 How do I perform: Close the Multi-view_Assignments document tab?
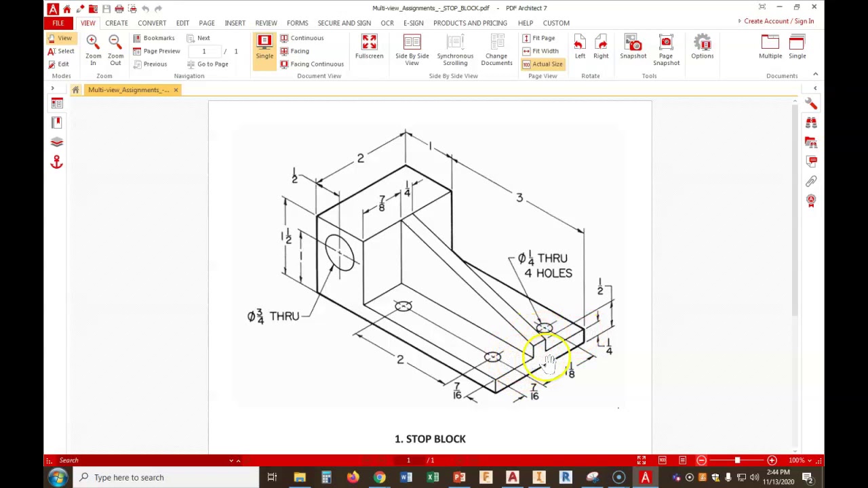click(x=176, y=89)
